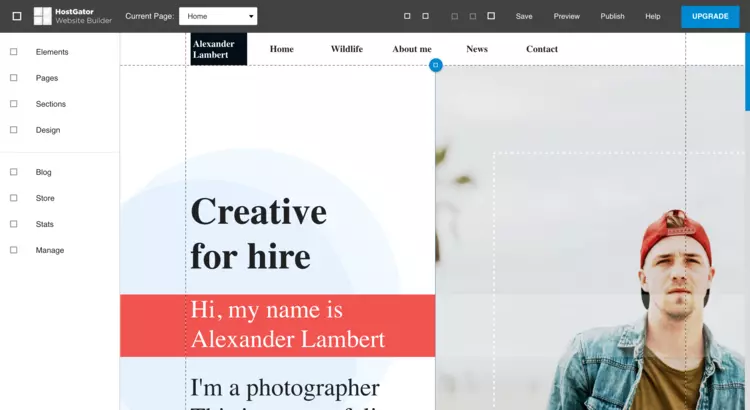Open the Blog section in the sidebar
Image resolution: width=750 pixels, height=410 pixels.
[x=43, y=172]
